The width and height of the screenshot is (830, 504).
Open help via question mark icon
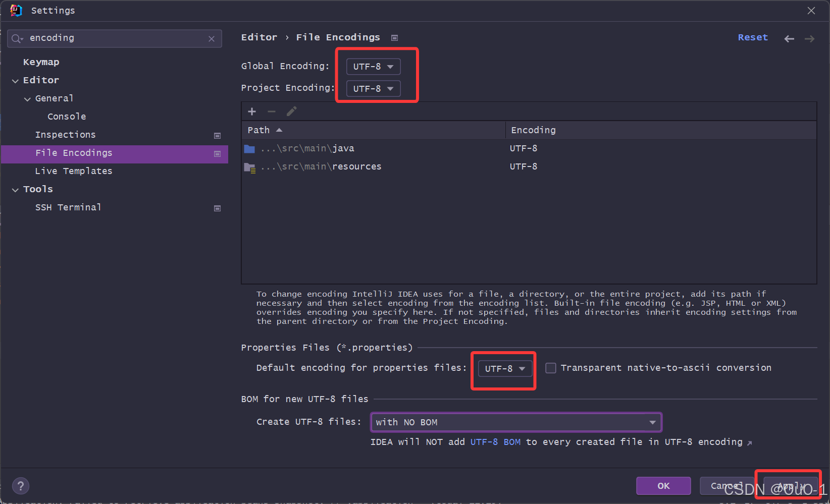coord(20,485)
